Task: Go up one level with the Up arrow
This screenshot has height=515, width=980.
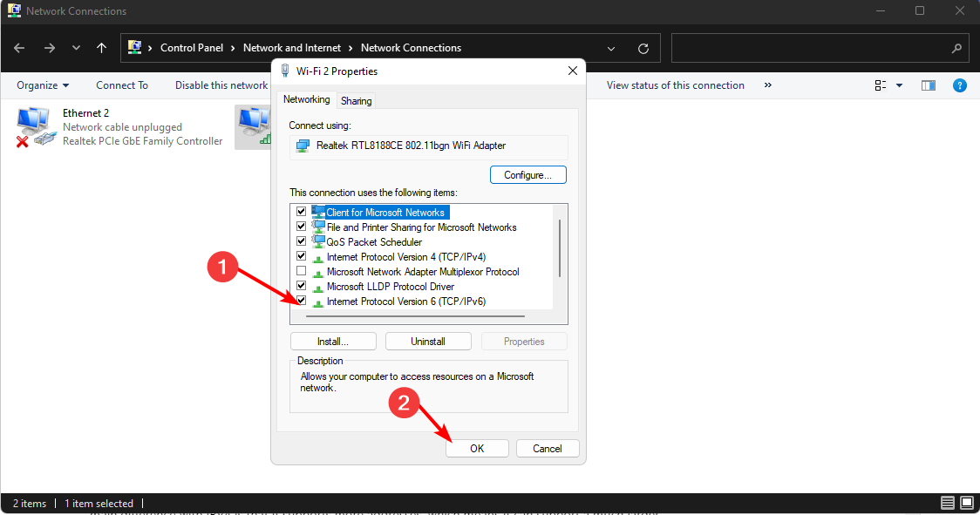Action: tap(101, 48)
